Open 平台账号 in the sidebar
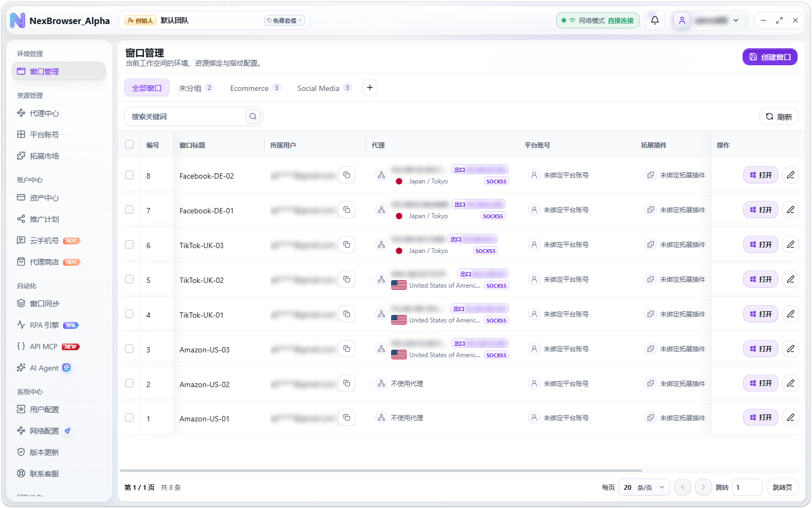The height and width of the screenshot is (508, 812). (x=59, y=135)
